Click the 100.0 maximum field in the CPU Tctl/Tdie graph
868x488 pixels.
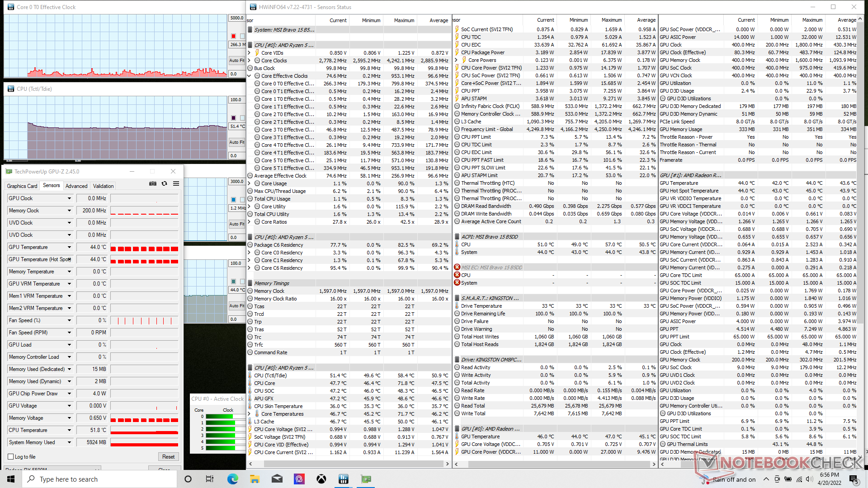coord(237,100)
